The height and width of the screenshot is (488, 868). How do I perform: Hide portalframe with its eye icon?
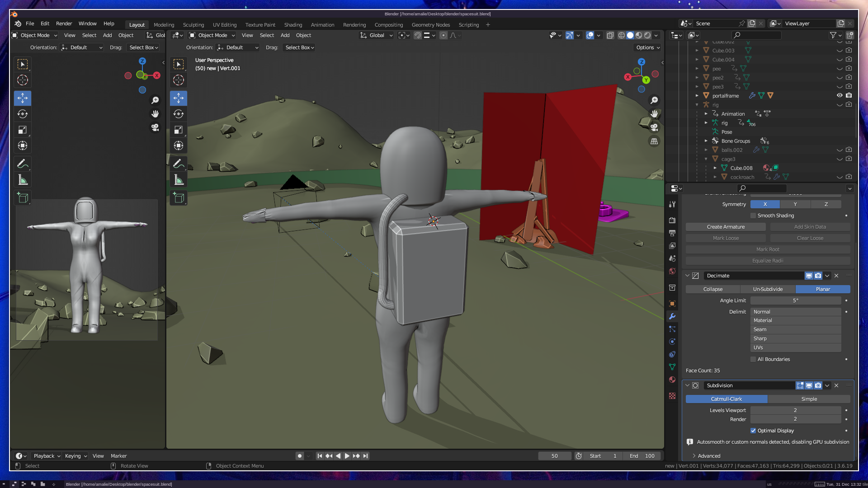click(x=840, y=95)
